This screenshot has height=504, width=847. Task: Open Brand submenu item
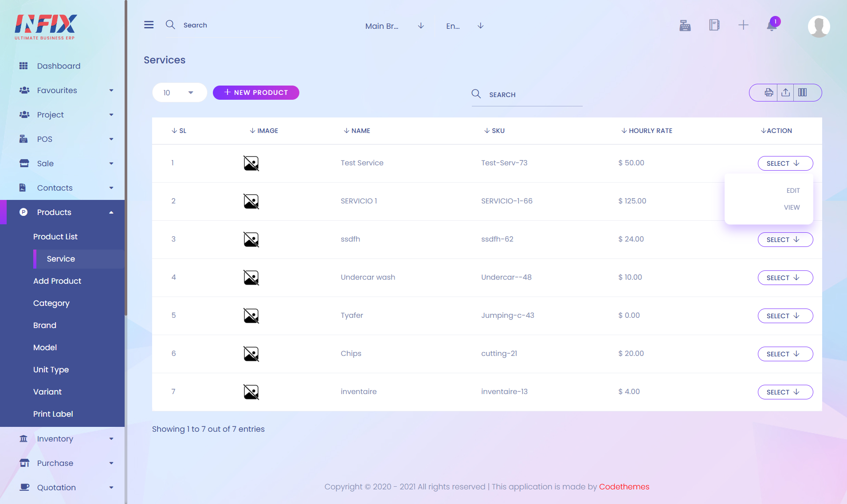(x=45, y=325)
